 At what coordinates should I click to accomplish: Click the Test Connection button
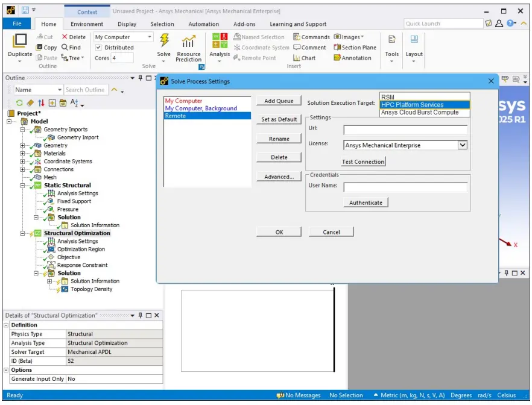point(363,162)
